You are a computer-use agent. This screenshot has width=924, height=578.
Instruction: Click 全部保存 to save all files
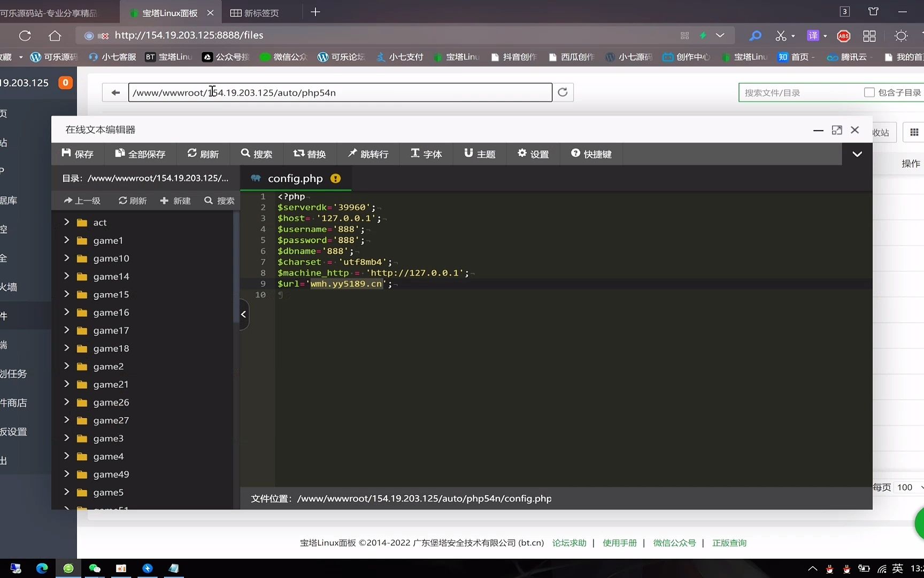coord(140,154)
